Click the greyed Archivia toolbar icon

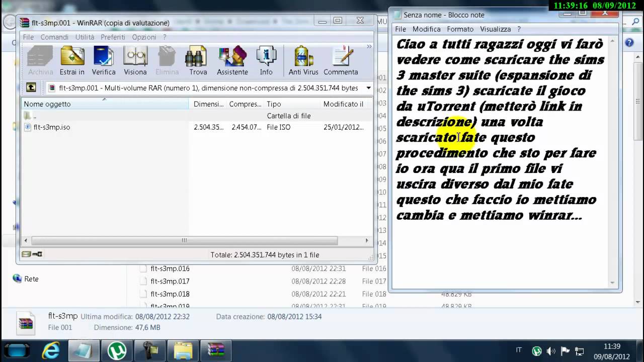click(x=40, y=60)
